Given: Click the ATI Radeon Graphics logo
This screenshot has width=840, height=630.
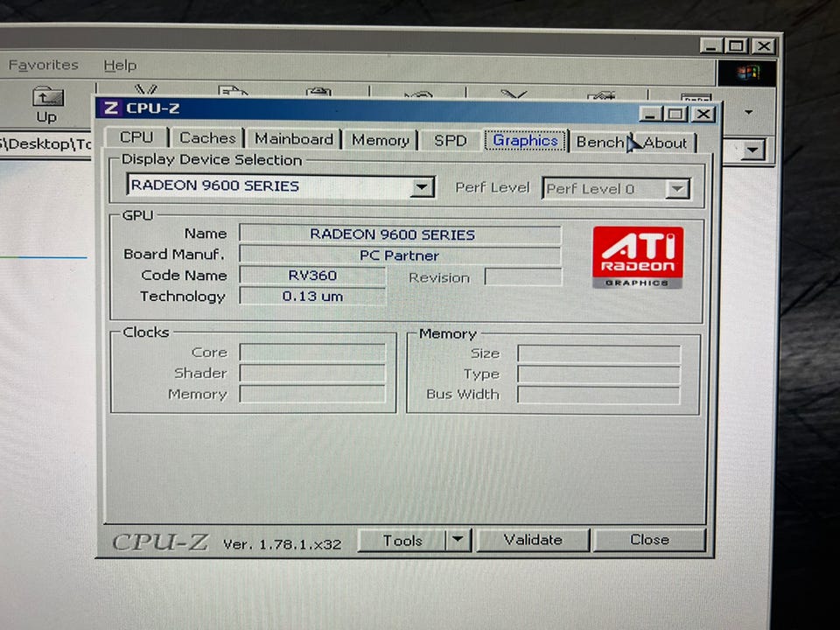Looking at the screenshot, I should [x=638, y=257].
